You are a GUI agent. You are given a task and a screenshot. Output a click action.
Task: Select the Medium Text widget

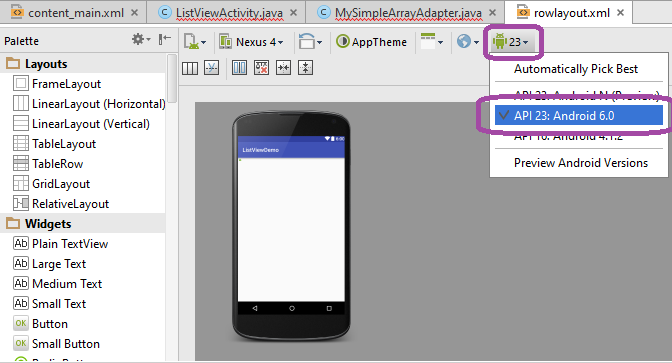click(x=57, y=284)
